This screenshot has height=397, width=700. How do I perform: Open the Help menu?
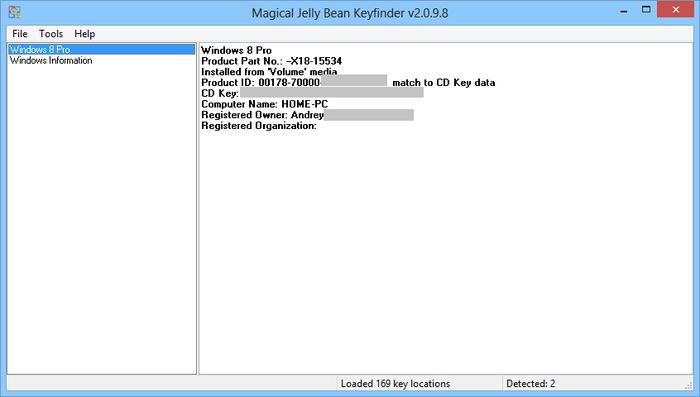[84, 34]
